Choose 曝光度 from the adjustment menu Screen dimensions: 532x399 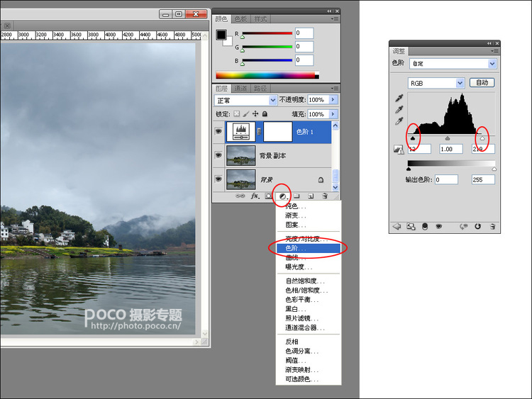point(309,266)
